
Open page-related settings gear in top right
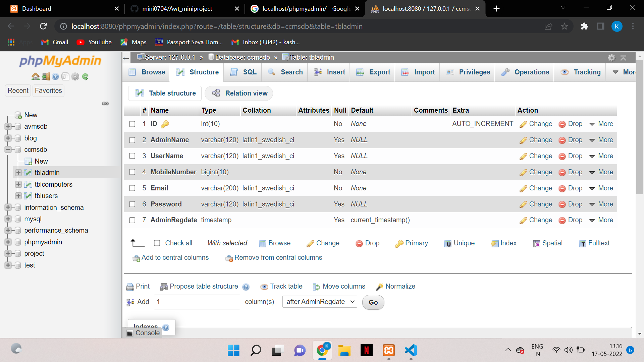click(x=611, y=58)
